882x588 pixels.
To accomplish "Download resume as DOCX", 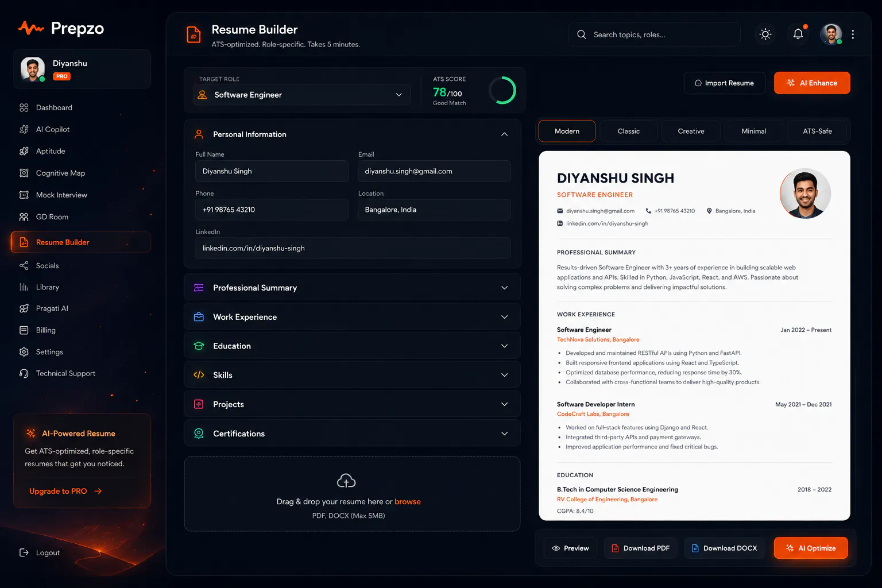I will coord(724,548).
